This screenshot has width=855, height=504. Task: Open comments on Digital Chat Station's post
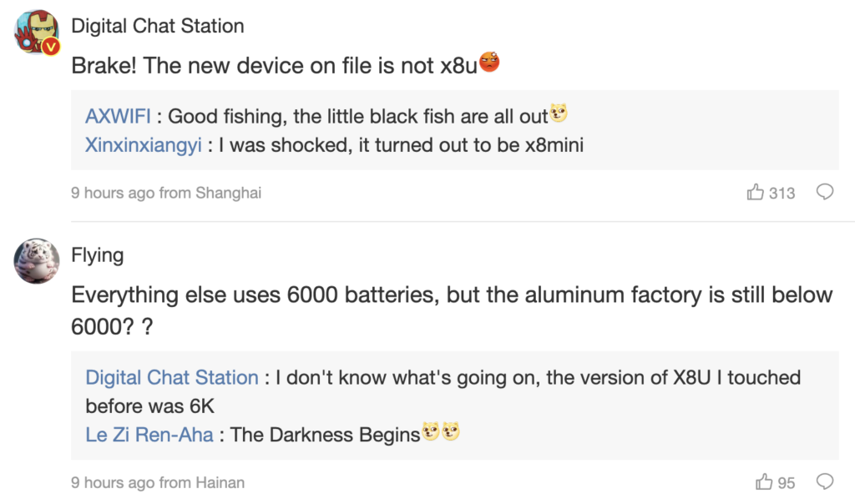tap(824, 193)
